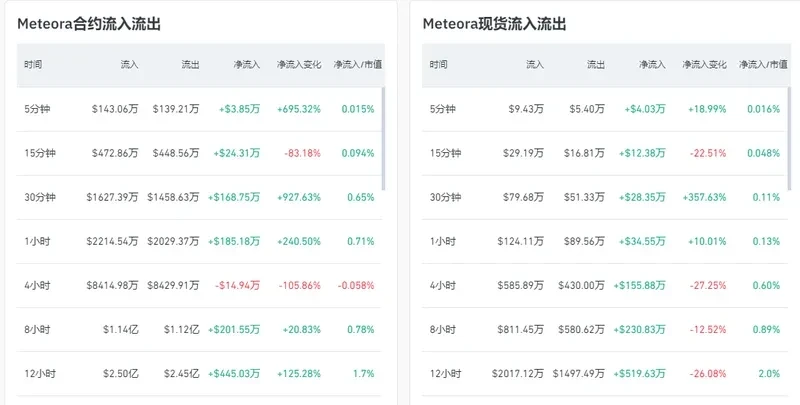The height and width of the screenshot is (405, 800).
Task: Click 净流入 header in 现货 table
Action: click(653, 65)
